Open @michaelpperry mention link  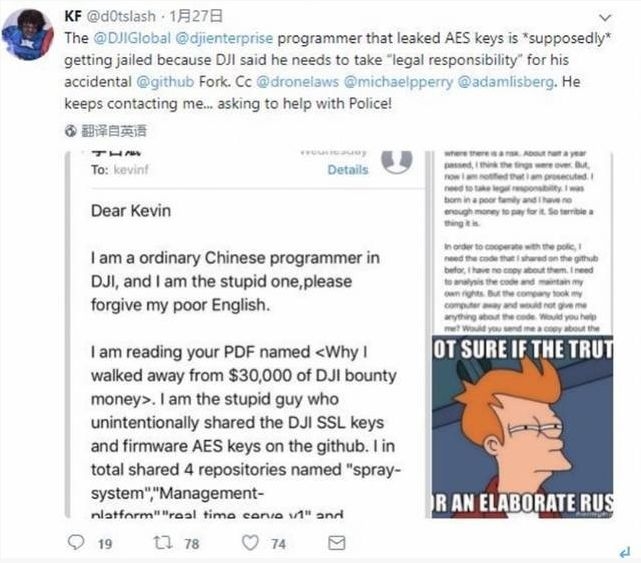point(398,82)
